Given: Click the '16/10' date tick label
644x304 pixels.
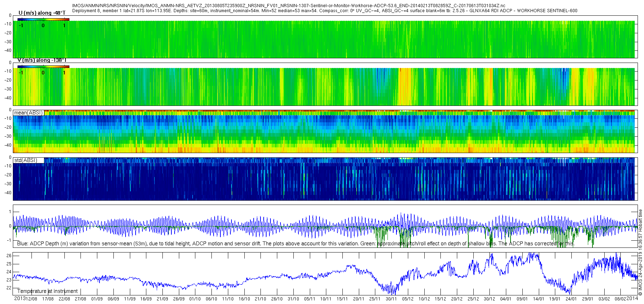Looking at the screenshot, I should pyautogui.click(x=244, y=299).
